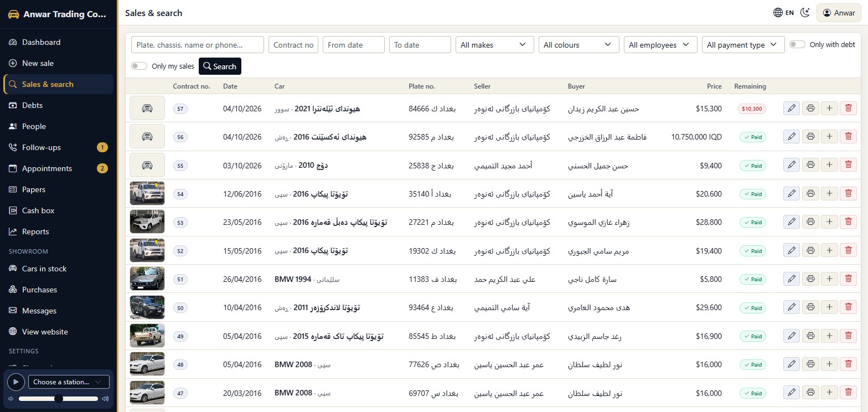Click the Contract no input field
Screen dimensions: 868x412
click(x=293, y=45)
